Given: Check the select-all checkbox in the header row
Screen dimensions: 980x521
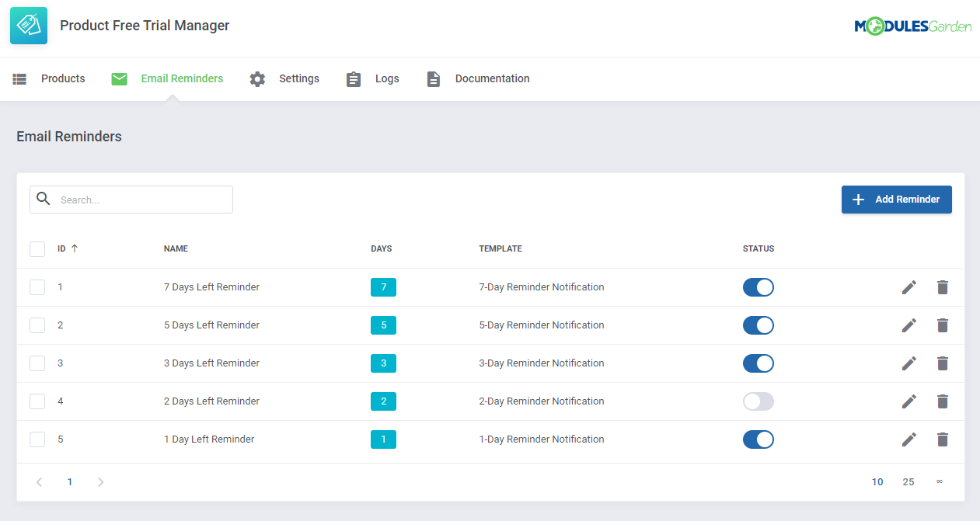Looking at the screenshot, I should point(37,248).
